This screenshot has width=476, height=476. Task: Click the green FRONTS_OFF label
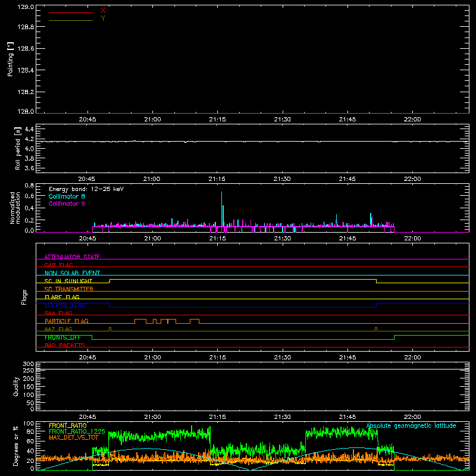[62, 337]
